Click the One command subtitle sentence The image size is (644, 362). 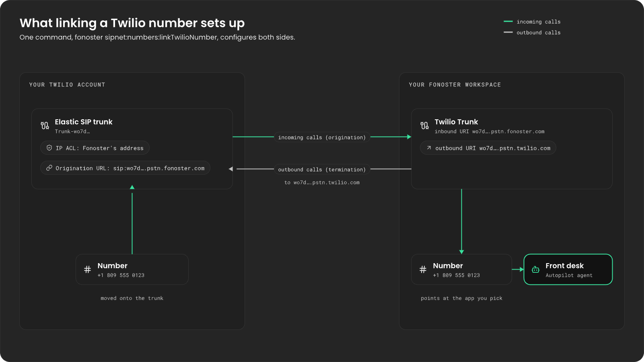point(157,37)
